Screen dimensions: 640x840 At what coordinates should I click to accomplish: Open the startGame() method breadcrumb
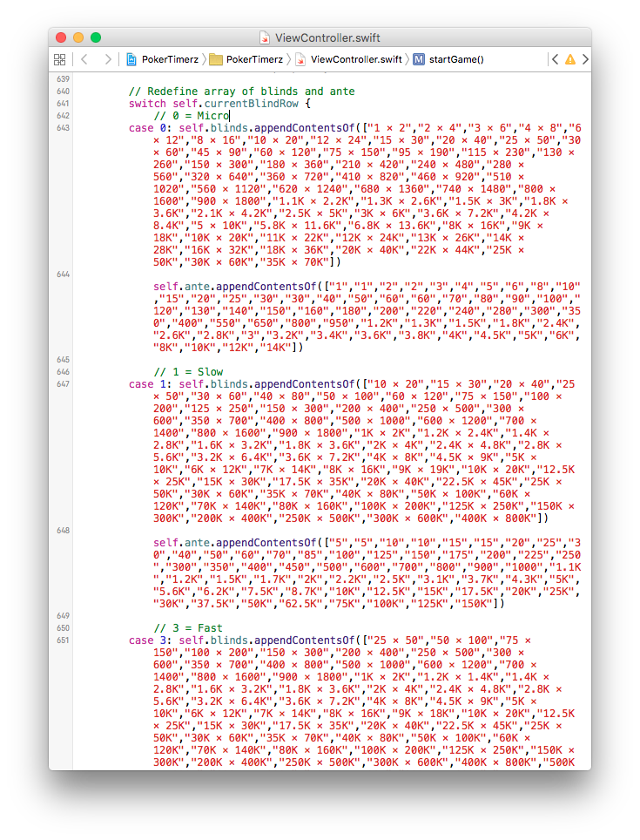[x=448, y=59]
